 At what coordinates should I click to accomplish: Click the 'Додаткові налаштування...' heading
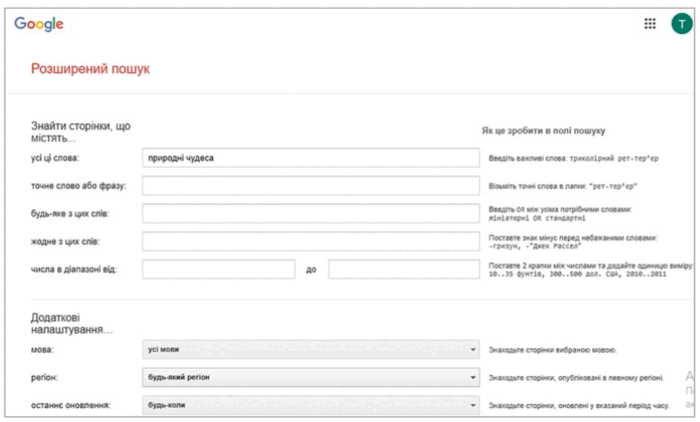click(72, 324)
